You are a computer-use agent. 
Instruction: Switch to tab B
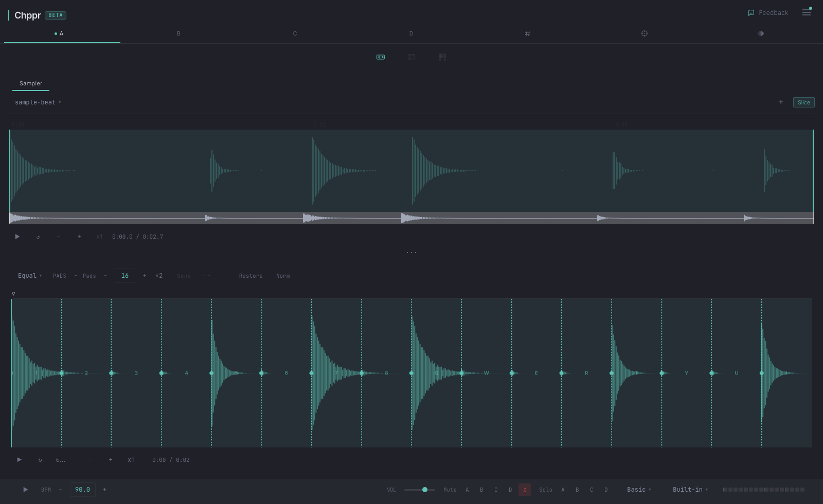[178, 33]
